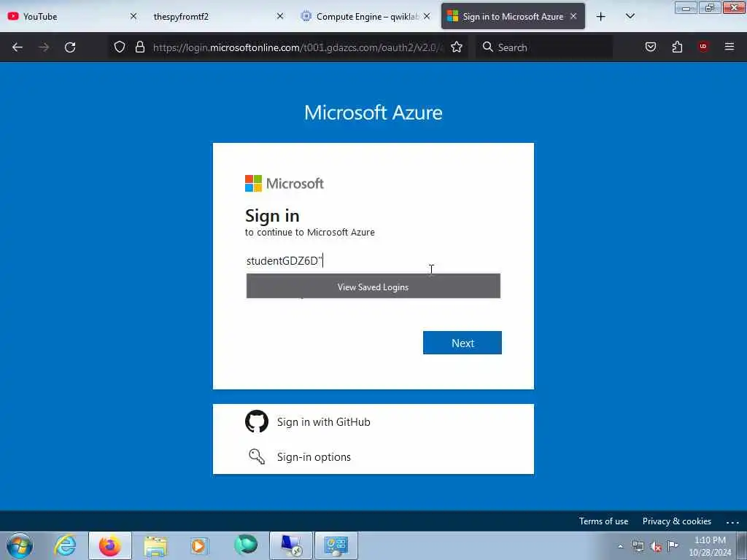The image size is (747, 560).
Task: Open the Action Center flag icon
Action: point(673,545)
